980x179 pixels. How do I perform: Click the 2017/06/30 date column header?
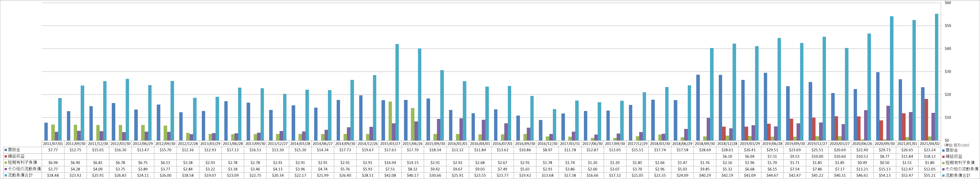tap(592, 144)
